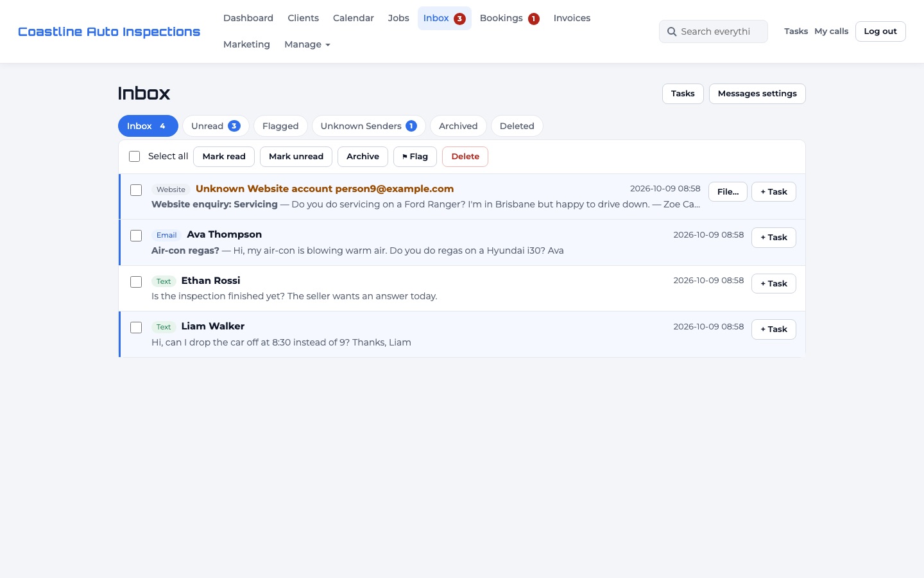Click the Website enquiry: Servicing subject line

(x=214, y=204)
